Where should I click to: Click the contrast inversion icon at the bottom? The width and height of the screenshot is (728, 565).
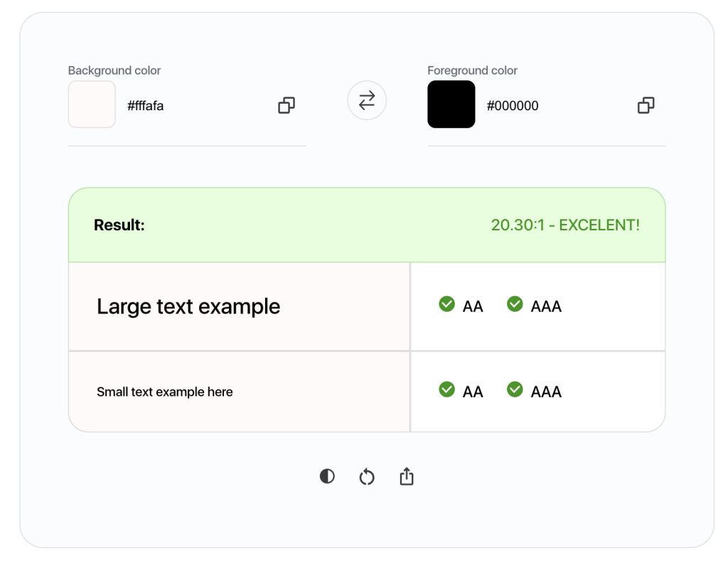pos(327,476)
